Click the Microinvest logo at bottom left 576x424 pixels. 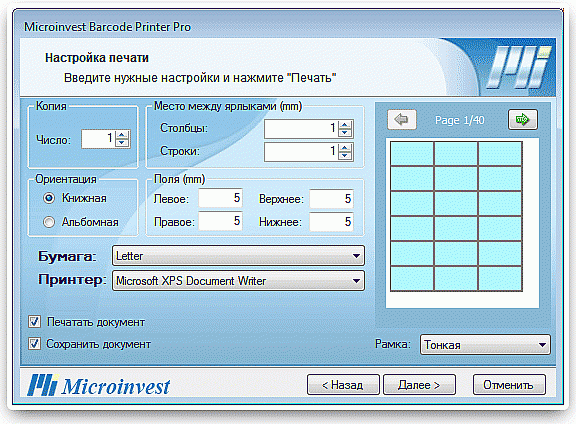[x=99, y=385]
